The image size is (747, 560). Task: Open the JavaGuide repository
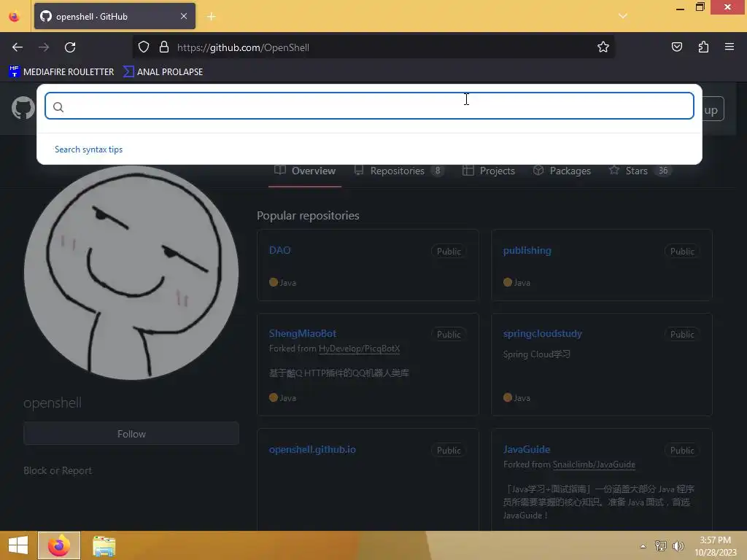click(527, 449)
